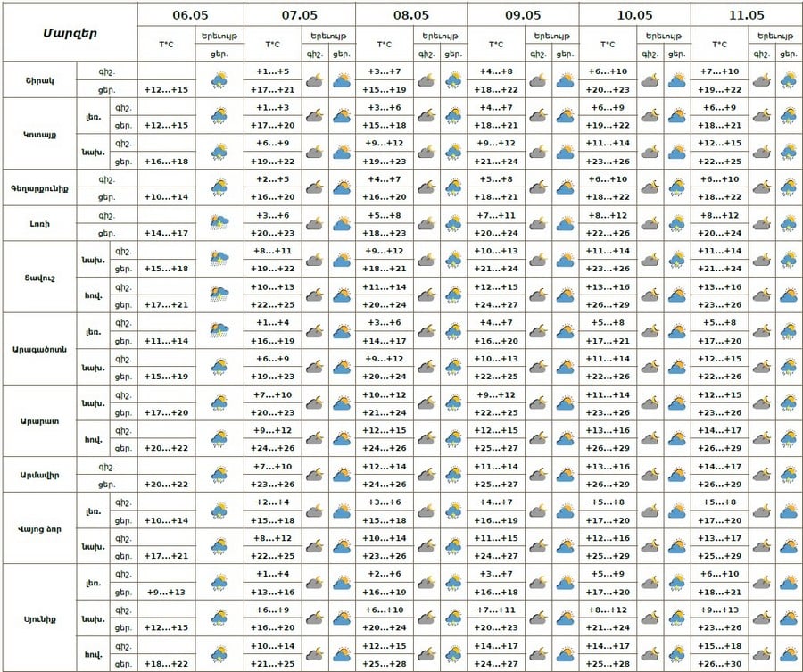The height and width of the screenshot is (672, 803).
Task: Click Գեղարքունիք 11.05 night cloudy moon icon
Action: click(x=762, y=187)
